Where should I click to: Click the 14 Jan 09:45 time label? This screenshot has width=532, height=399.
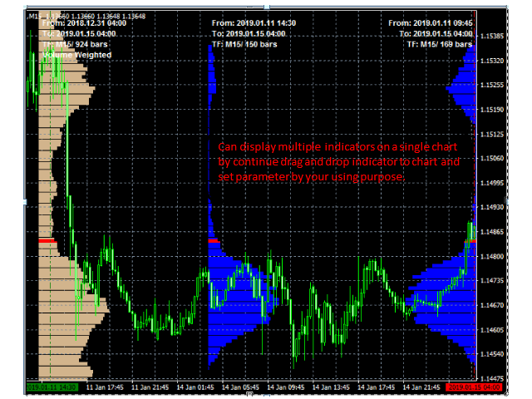pos(286,387)
